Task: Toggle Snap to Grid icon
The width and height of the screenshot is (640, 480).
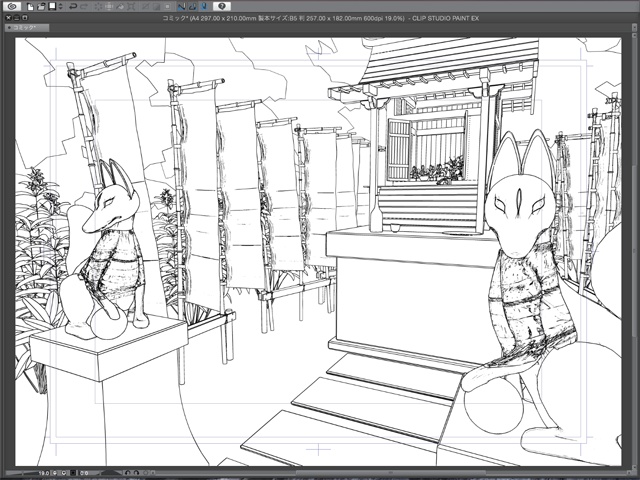Action: click(x=204, y=7)
